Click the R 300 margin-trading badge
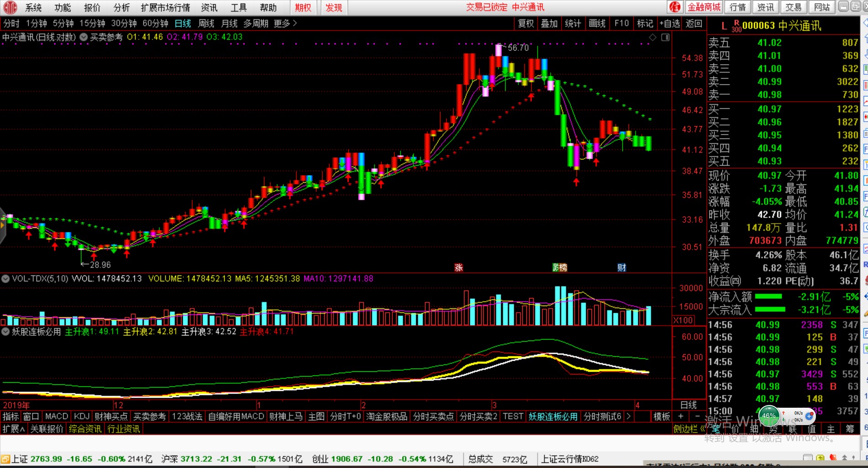Screen dimensions: 868x468 (736, 26)
